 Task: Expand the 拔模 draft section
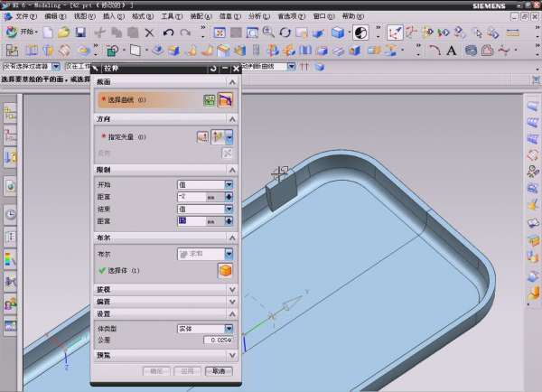(232, 290)
